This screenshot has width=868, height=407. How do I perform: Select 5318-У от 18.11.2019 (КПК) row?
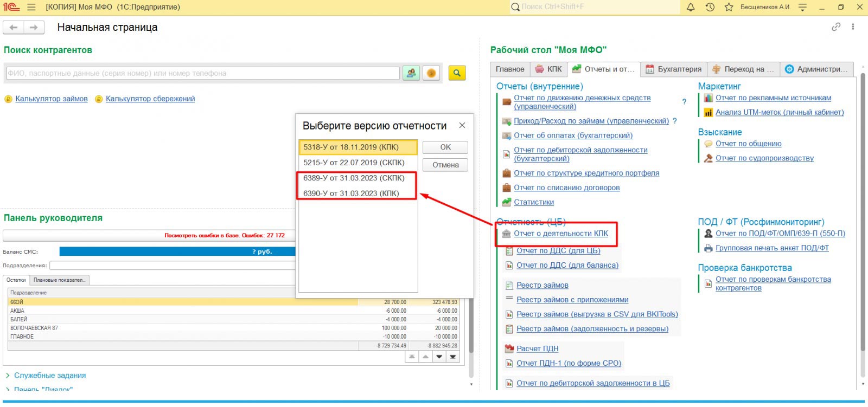358,147
